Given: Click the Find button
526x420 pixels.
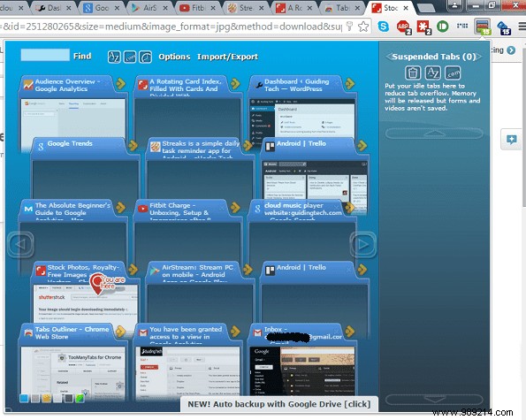Looking at the screenshot, I should click(x=82, y=56).
